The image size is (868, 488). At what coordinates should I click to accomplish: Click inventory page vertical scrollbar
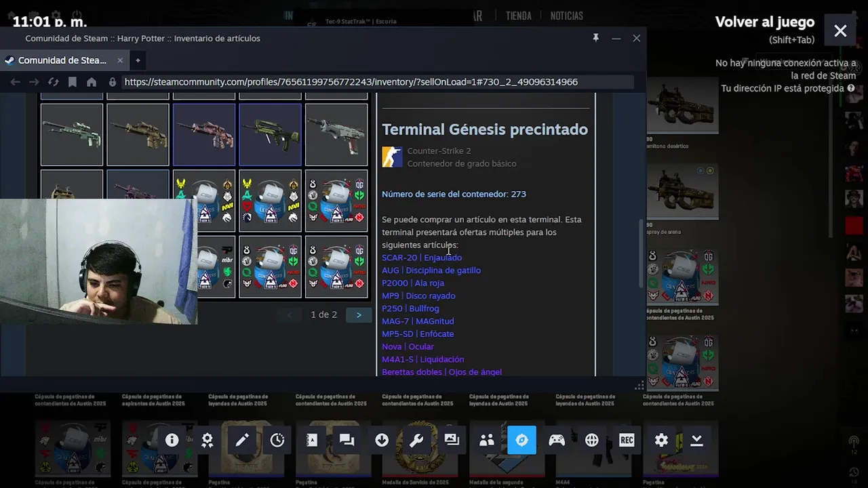[x=641, y=254]
